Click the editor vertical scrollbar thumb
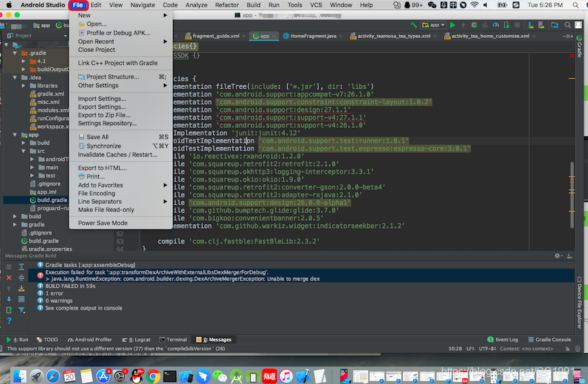The height and width of the screenshot is (384, 588). pyautogui.click(x=572, y=195)
